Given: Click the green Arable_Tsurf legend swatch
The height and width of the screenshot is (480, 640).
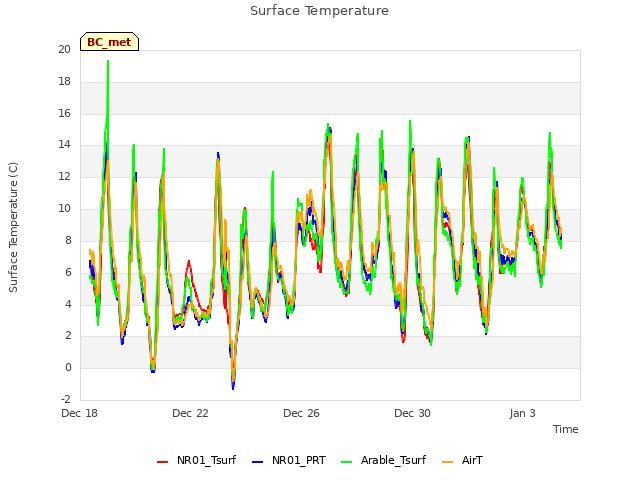Looking at the screenshot, I should coord(347,462).
